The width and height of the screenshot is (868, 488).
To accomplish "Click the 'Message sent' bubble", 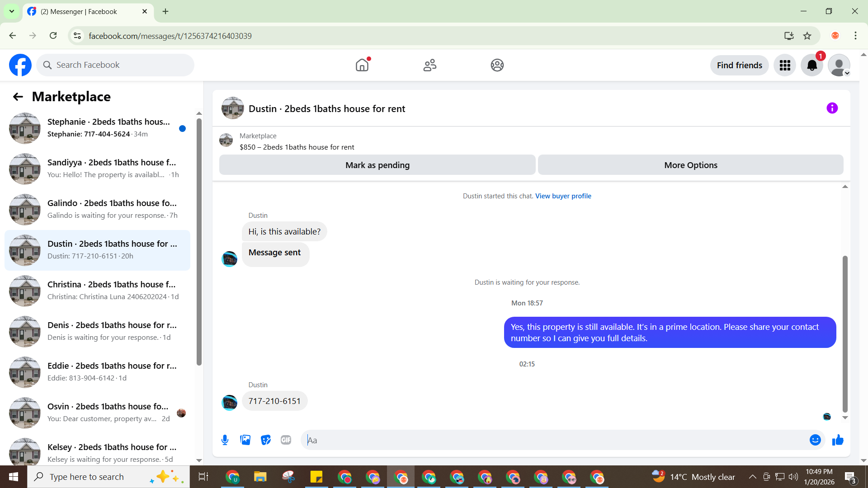I will pos(275,254).
